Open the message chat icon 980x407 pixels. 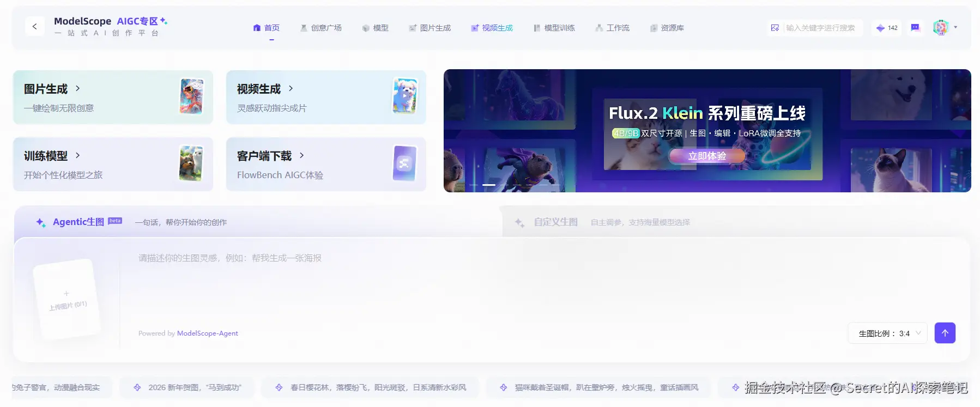pyautogui.click(x=915, y=27)
